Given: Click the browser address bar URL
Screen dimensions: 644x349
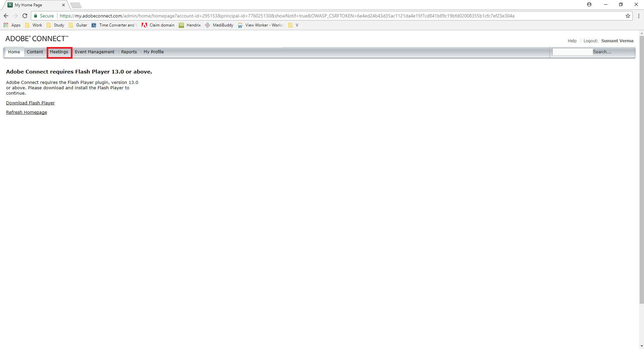Looking at the screenshot, I should pyautogui.click(x=287, y=16).
